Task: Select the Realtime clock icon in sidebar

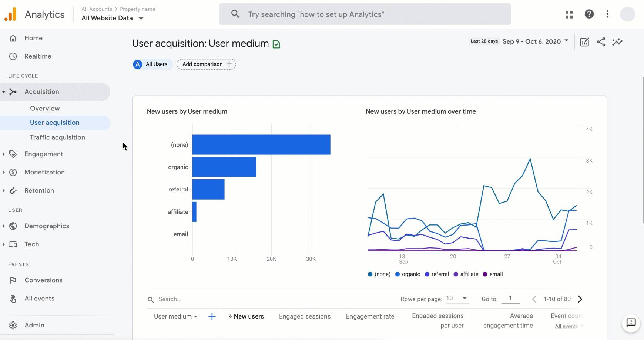Action: pyautogui.click(x=13, y=56)
